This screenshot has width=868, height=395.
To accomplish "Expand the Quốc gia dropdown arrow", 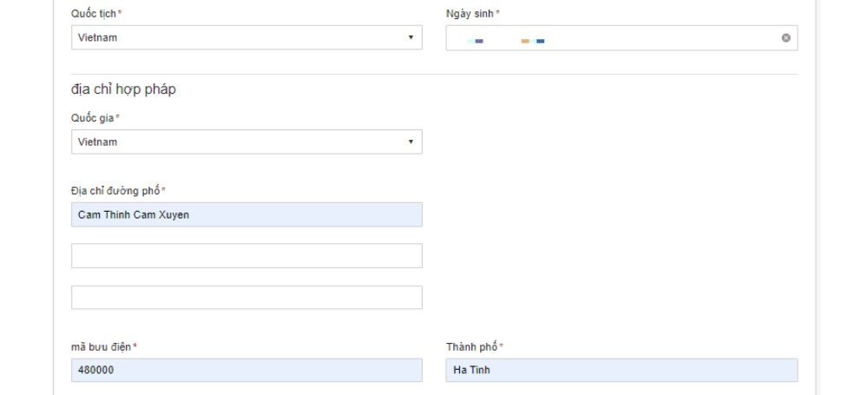I will [x=411, y=142].
